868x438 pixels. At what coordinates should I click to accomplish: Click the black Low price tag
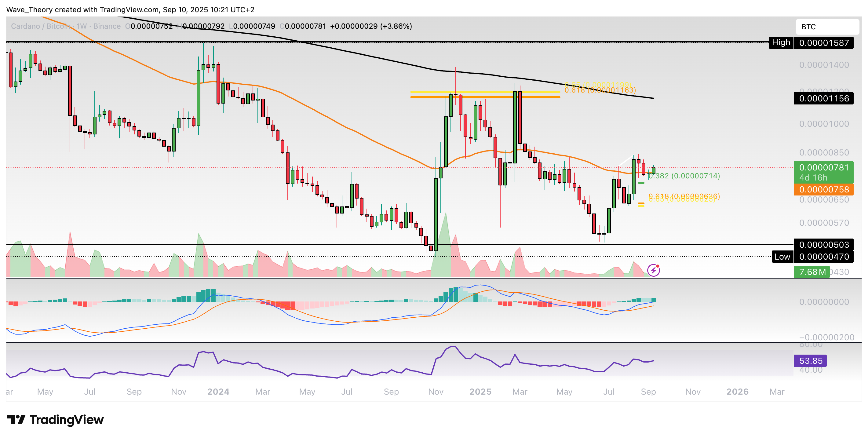point(782,257)
